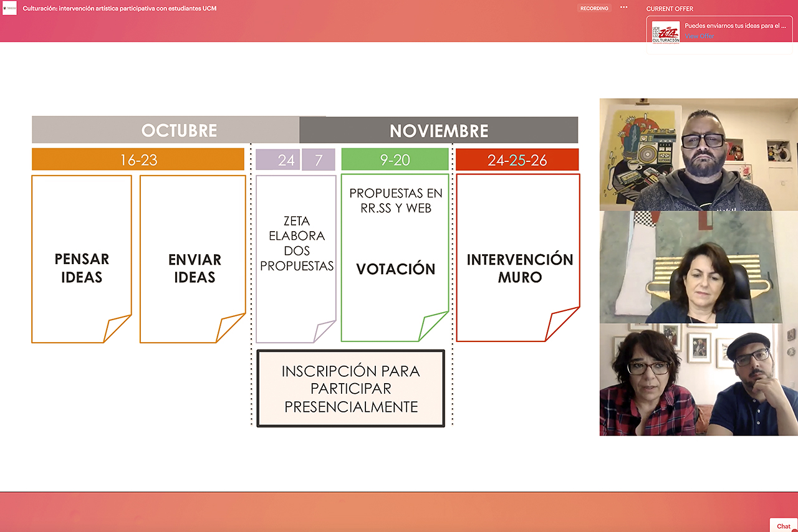Click the 'PENSAR IDEAS' card
This screenshot has width=798, height=532.
point(82,259)
